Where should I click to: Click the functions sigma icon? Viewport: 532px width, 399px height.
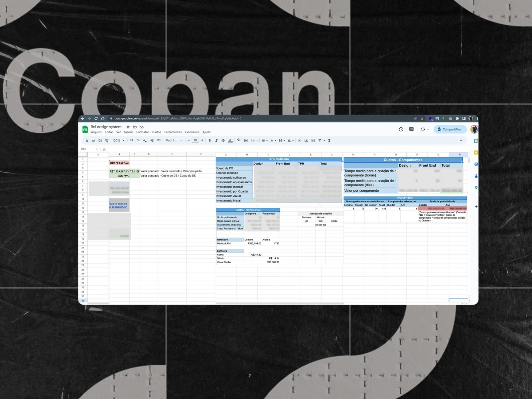(x=329, y=141)
